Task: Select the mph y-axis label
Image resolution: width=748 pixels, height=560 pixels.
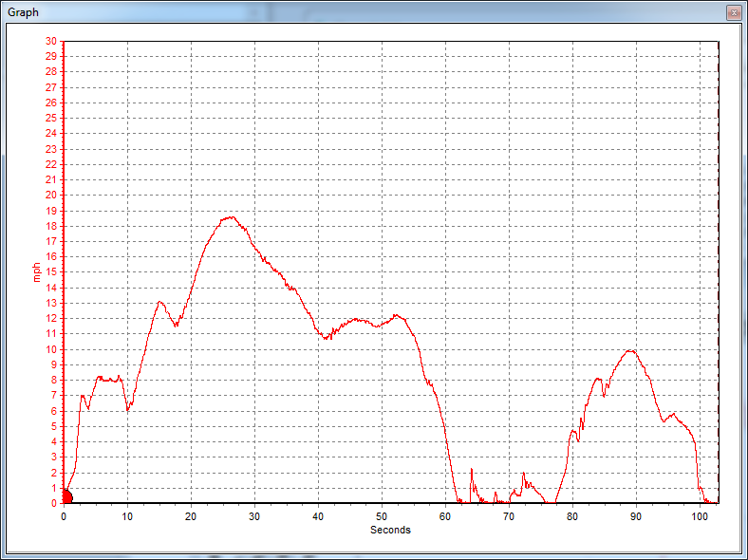Action: coord(36,271)
